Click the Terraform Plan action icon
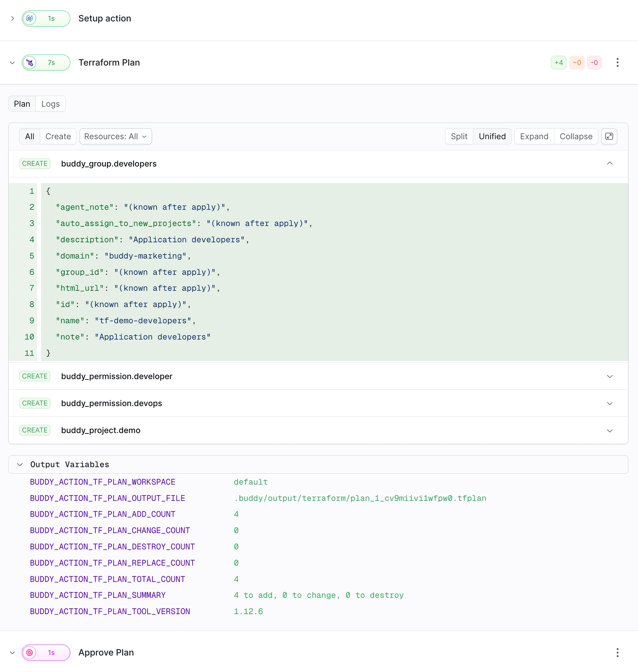Viewport: 638px width, 672px height. point(30,62)
